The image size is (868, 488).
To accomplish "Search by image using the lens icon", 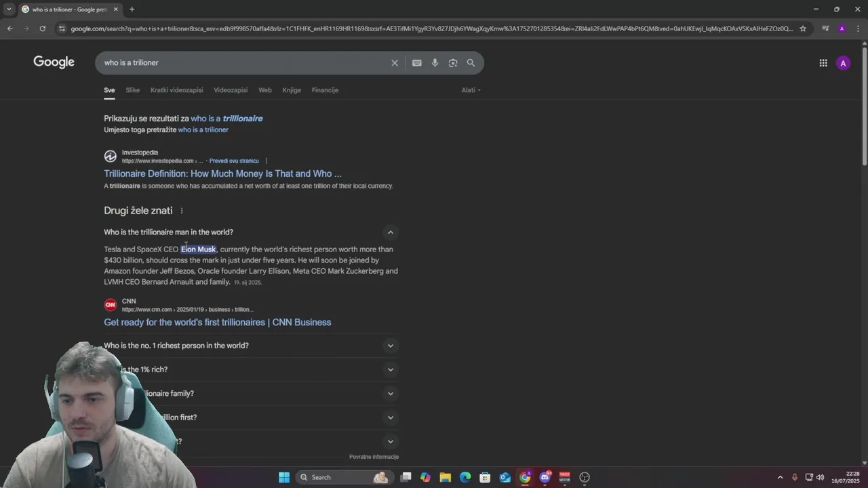I will click(x=453, y=62).
